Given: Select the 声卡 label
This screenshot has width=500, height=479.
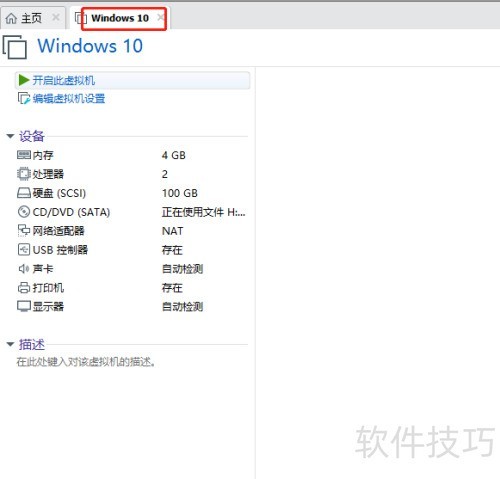Looking at the screenshot, I should coord(43,269).
